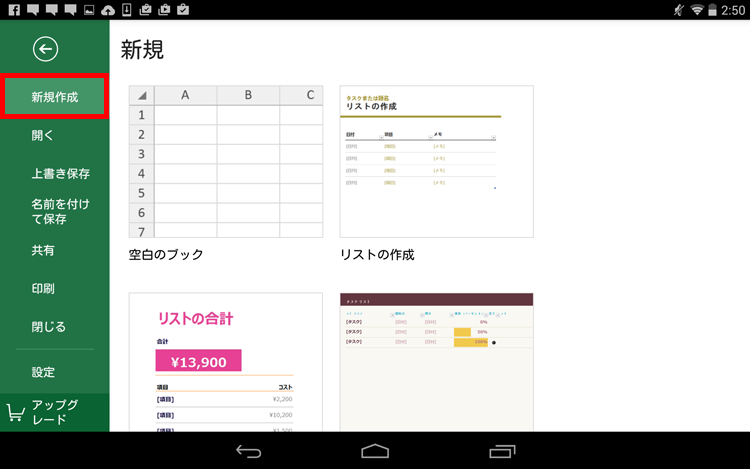Viewport: 750px width, 469px height.
Task: Select 閉じる in the sidebar
Action: click(x=48, y=327)
